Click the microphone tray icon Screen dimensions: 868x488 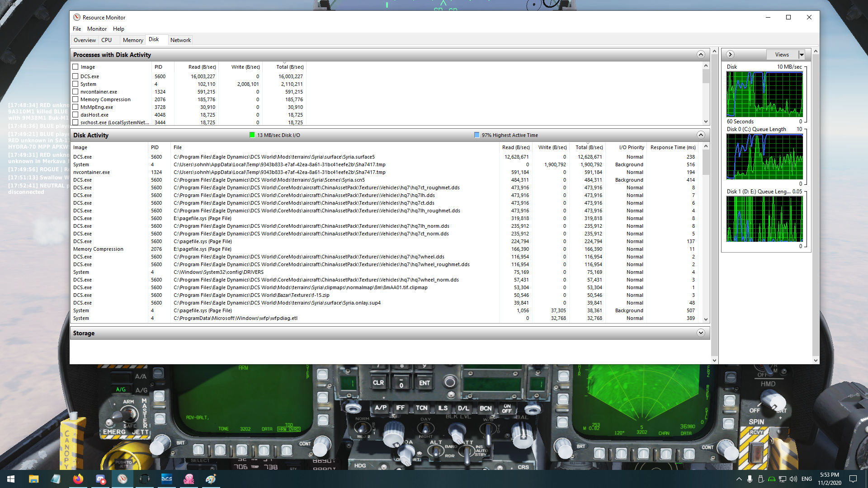750,479
